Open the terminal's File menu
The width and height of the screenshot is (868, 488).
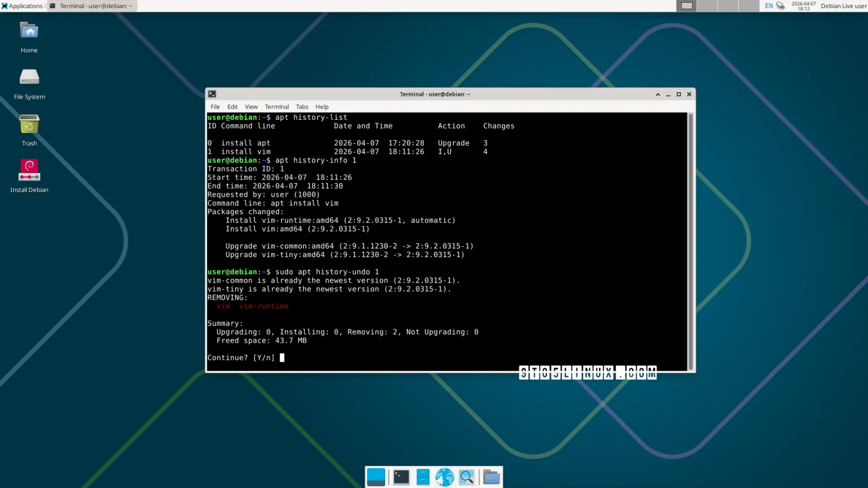pos(215,107)
